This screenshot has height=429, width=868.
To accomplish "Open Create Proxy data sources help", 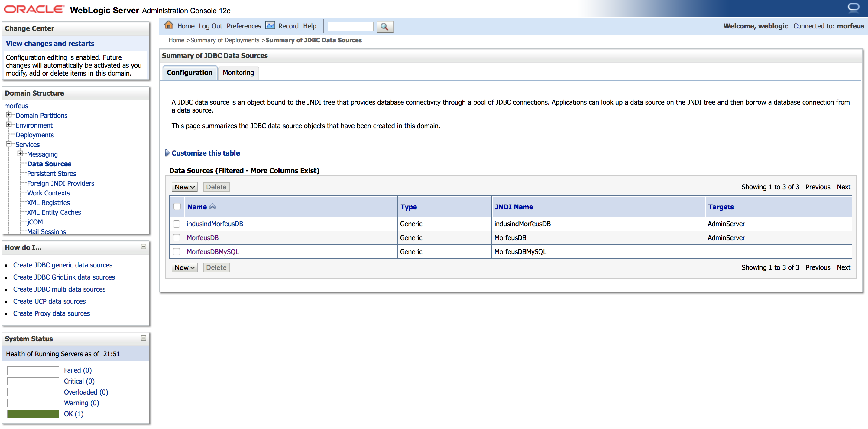I will (51, 314).
